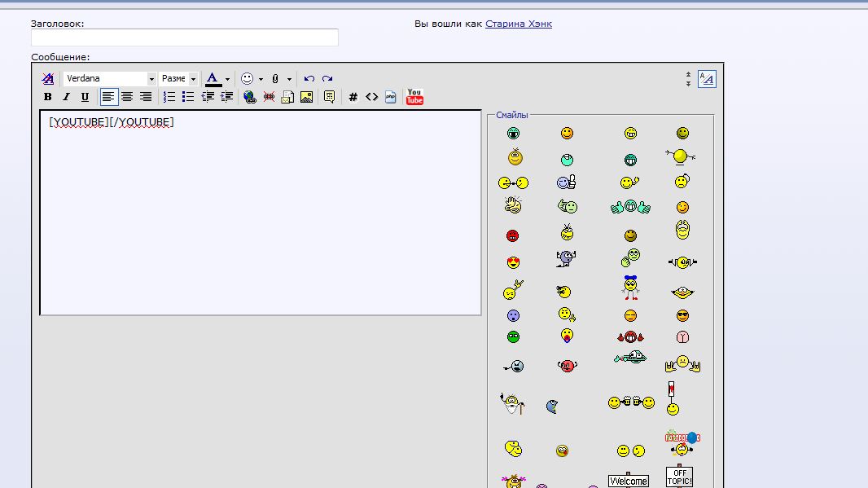
Task: Align text to center
Action: [x=127, y=97]
